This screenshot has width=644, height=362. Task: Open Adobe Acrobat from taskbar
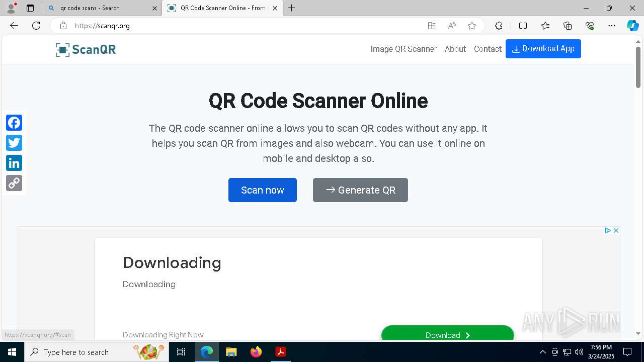click(x=280, y=352)
